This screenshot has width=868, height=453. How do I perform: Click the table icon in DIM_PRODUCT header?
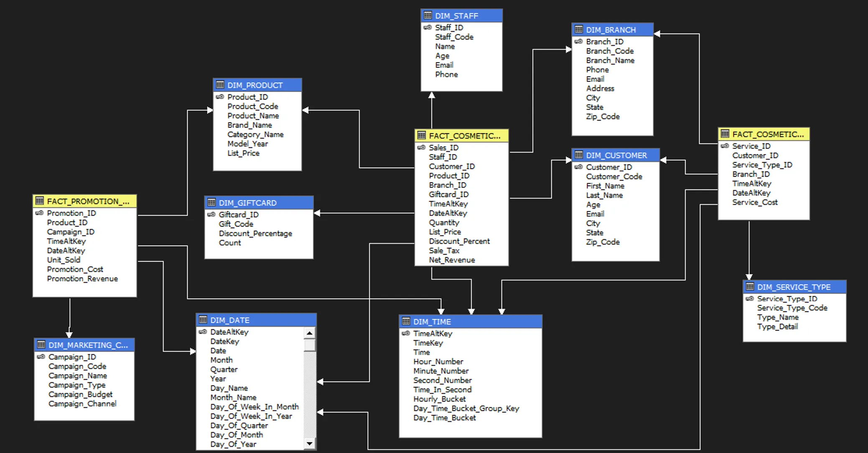pyautogui.click(x=220, y=84)
